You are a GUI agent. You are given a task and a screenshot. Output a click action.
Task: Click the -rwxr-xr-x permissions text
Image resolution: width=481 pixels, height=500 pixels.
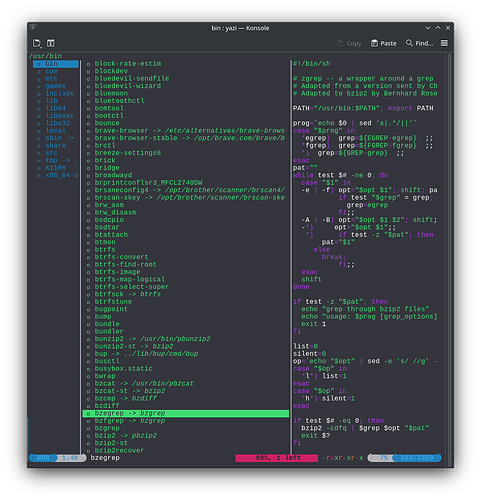[x=343, y=458]
